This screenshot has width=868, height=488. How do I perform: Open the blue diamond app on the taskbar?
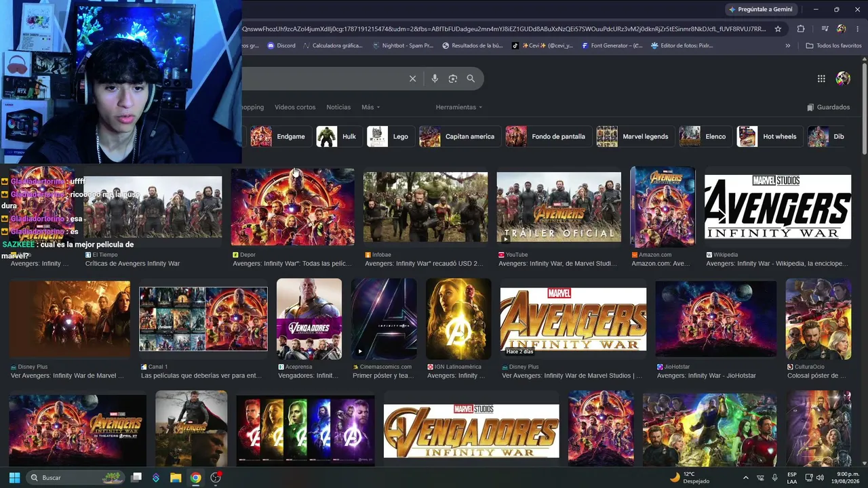tap(156, 477)
